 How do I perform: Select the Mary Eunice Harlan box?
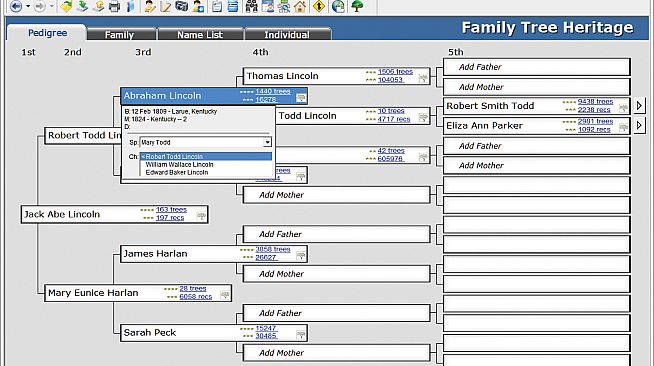(138, 293)
